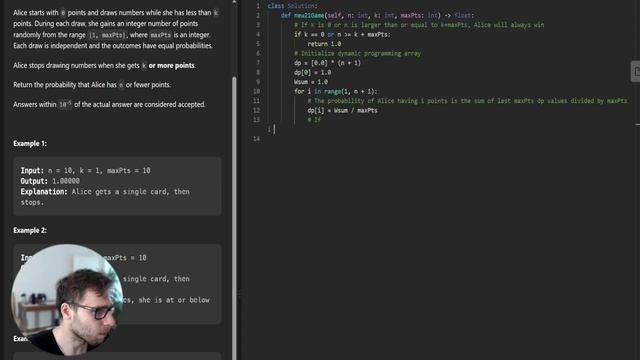Click 'Return the probability that Alice has' sentence

coord(92,85)
